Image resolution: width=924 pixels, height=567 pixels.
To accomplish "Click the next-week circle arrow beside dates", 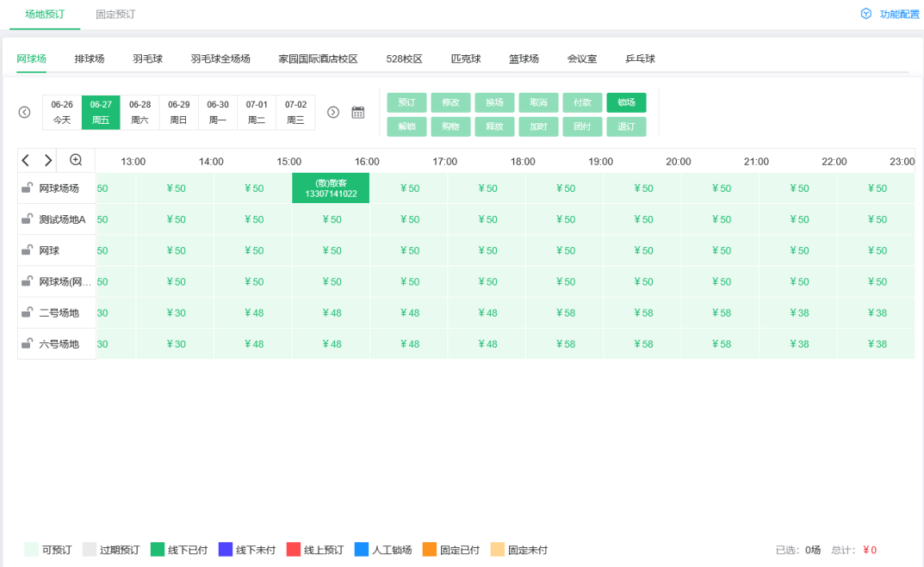I will [x=333, y=112].
